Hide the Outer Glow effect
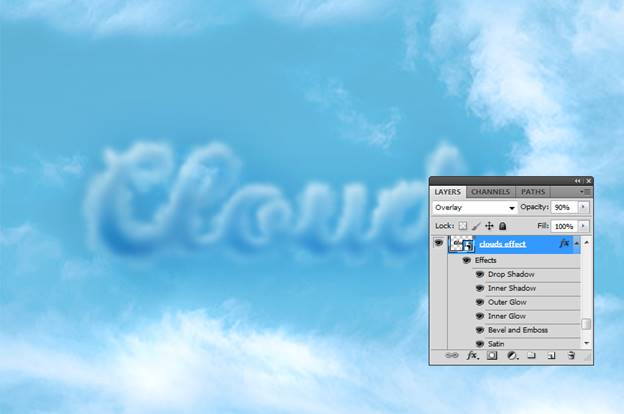The width and height of the screenshot is (624, 414). (480, 302)
